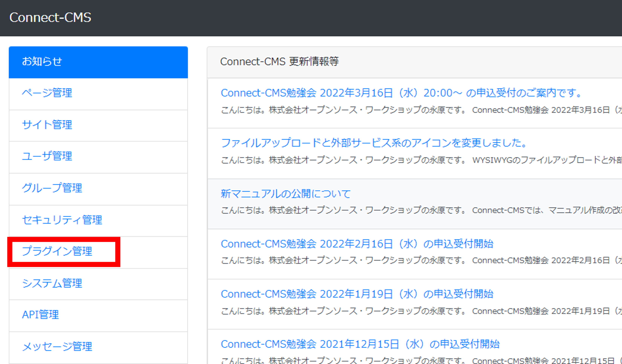Click the Connect-CMS 更新情報等 panel heading
Viewport: 622px width, 364px height.
tap(279, 61)
